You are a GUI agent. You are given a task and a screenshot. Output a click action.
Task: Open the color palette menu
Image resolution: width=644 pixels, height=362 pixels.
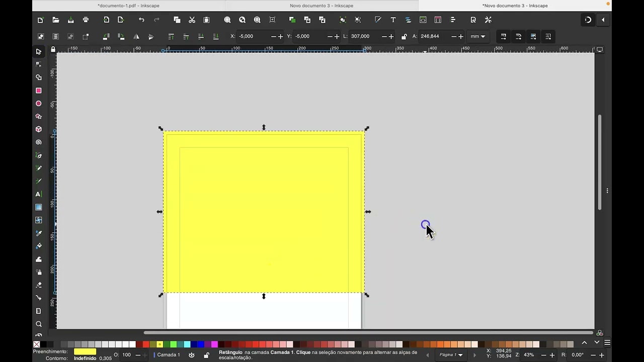pos(607,343)
